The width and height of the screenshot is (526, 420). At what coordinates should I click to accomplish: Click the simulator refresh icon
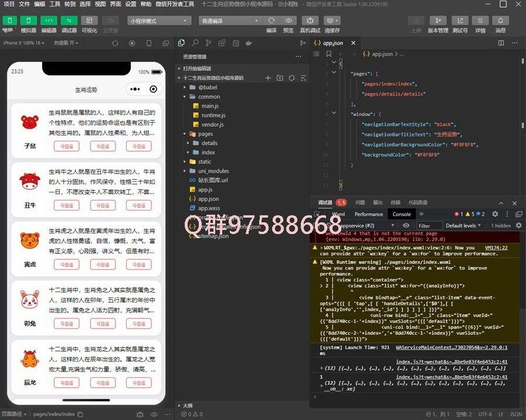click(115, 43)
